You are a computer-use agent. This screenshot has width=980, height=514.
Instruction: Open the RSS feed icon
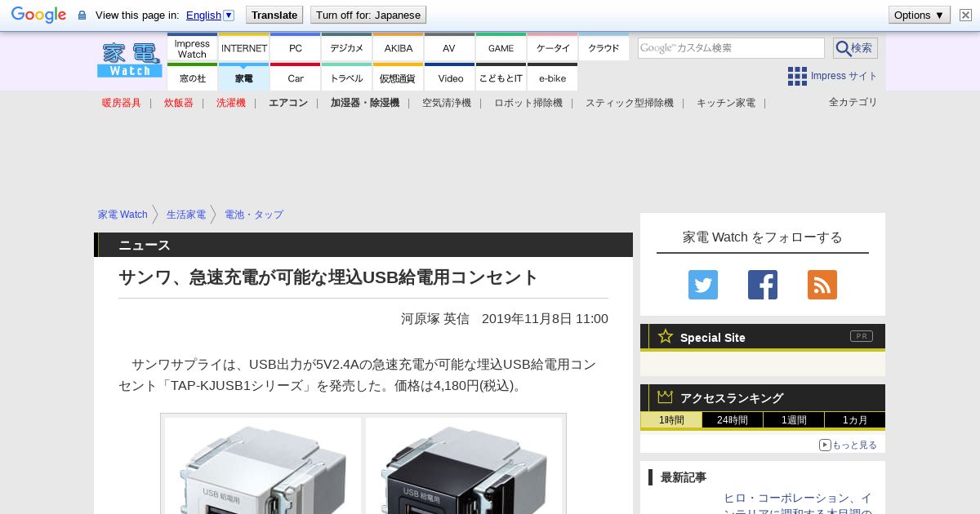tap(822, 285)
